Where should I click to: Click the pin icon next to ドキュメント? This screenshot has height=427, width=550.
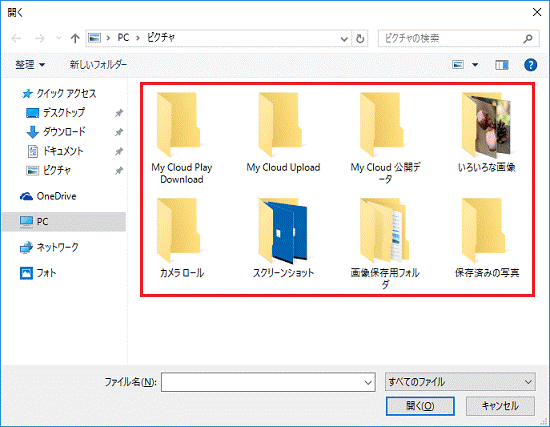(119, 152)
